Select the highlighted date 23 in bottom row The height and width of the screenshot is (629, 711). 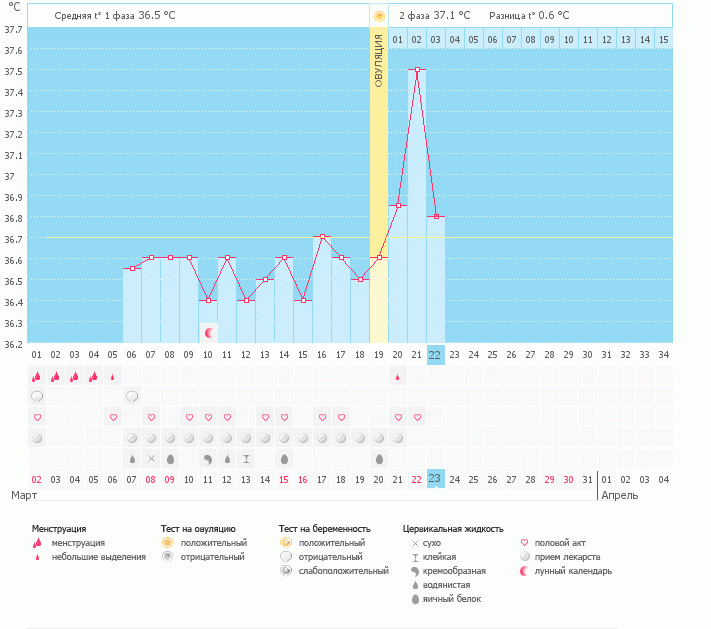click(x=435, y=478)
